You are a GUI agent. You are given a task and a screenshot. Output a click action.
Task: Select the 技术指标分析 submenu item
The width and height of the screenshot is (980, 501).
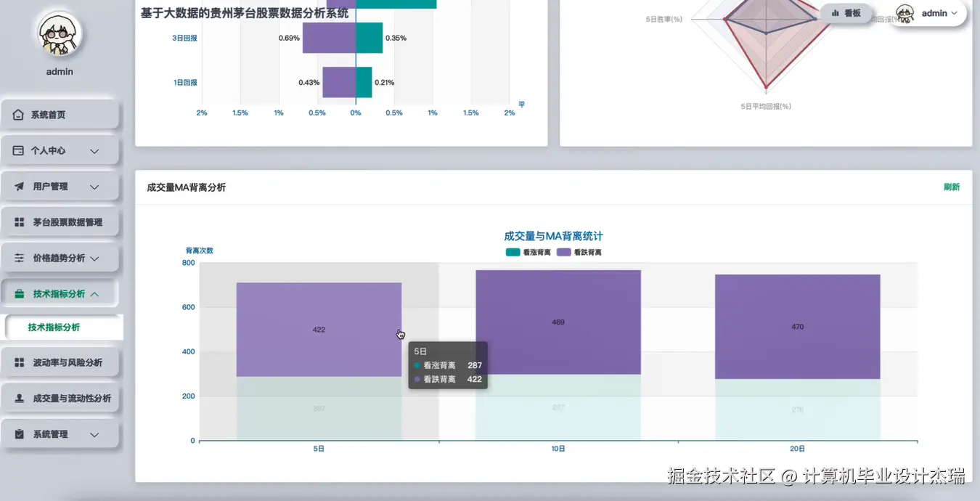point(62,327)
